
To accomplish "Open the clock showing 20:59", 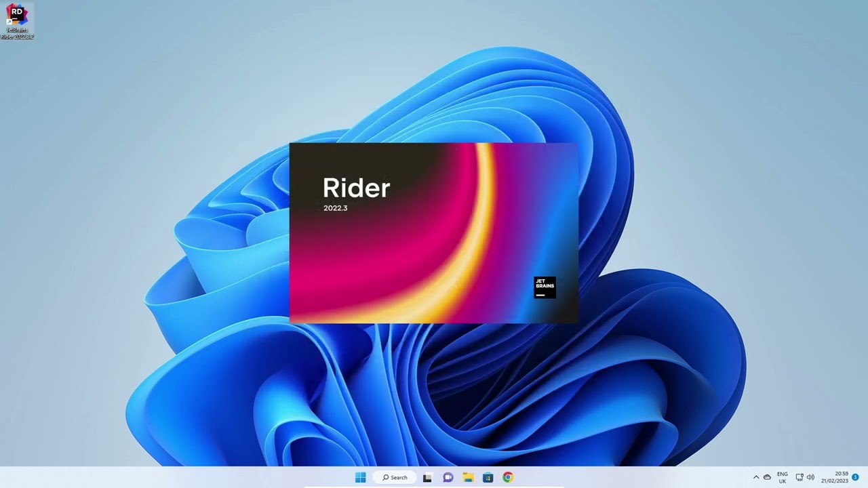I will click(835, 477).
